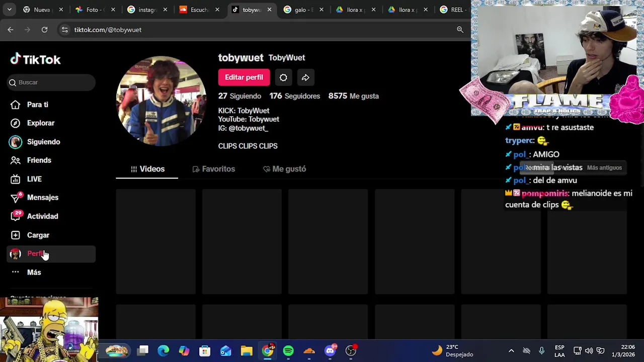Viewport: 644px width, 362px height.
Task: Open the clock showing 22:06
Action: coord(623,350)
